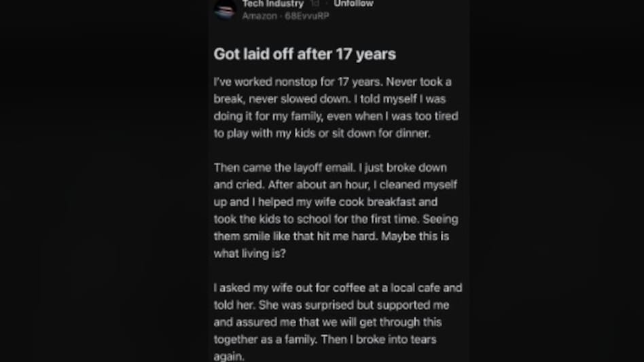Select the line "together as a family"
This screenshot has width=644, height=362.
pyautogui.click(x=325, y=340)
